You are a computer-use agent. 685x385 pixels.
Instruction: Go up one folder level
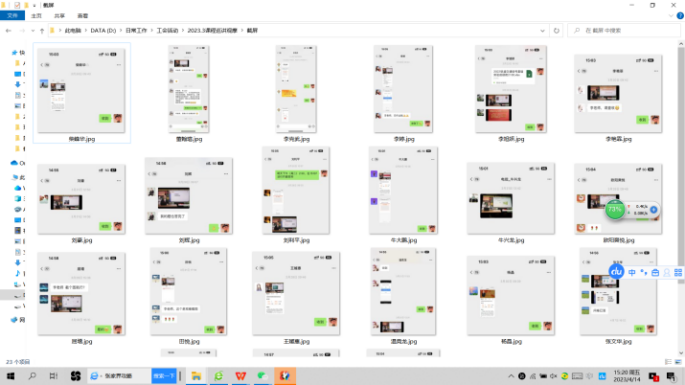coord(42,31)
